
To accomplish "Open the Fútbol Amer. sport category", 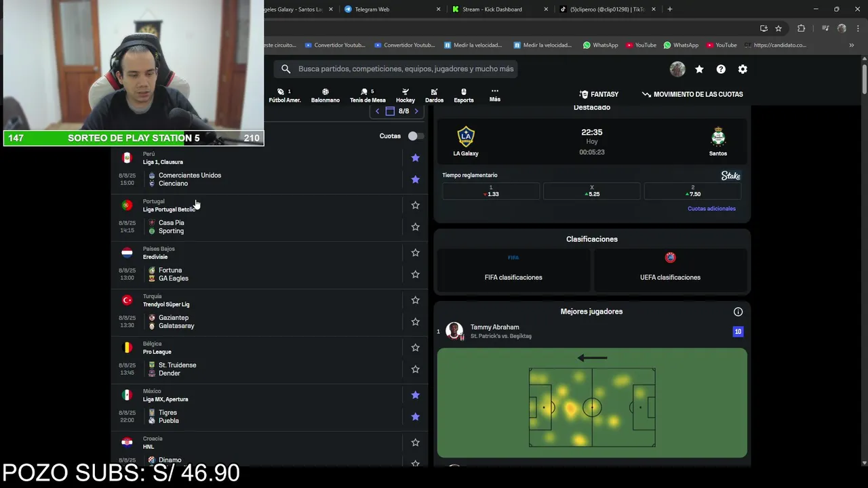I will coord(284,96).
